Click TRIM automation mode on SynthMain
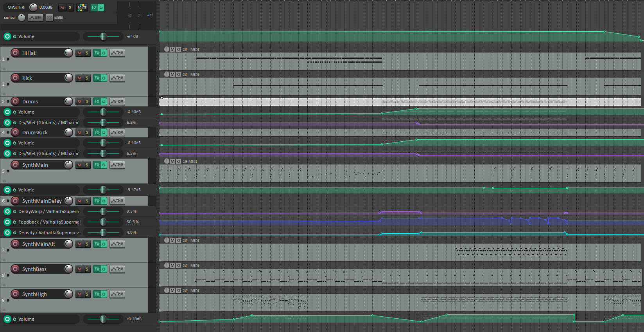This screenshot has height=332, width=644. (x=117, y=165)
